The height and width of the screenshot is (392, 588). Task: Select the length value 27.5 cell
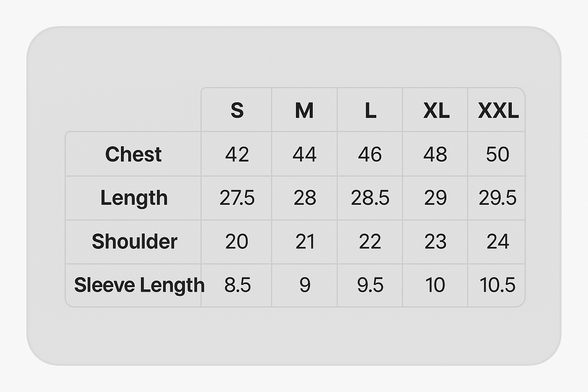click(237, 198)
